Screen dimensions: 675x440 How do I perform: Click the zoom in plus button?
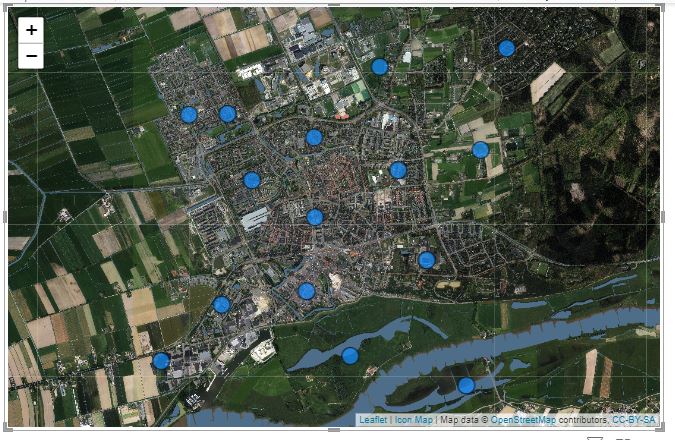click(x=32, y=30)
